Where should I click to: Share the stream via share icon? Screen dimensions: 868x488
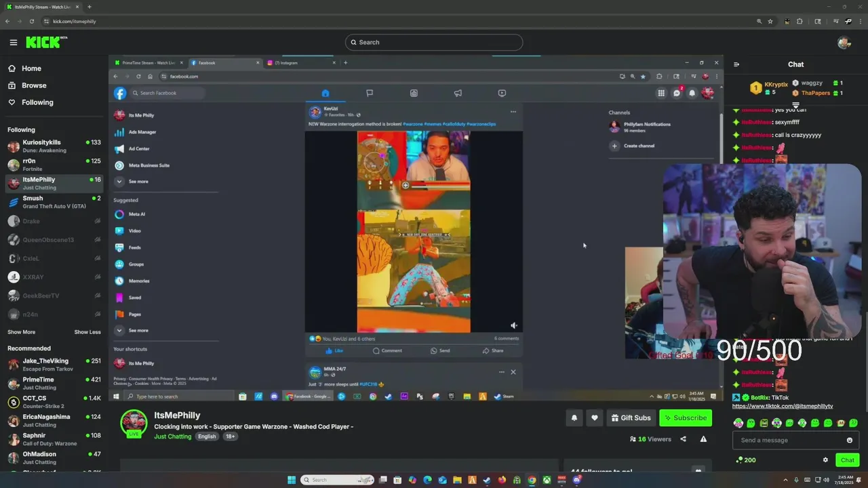click(x=683, y=439)
